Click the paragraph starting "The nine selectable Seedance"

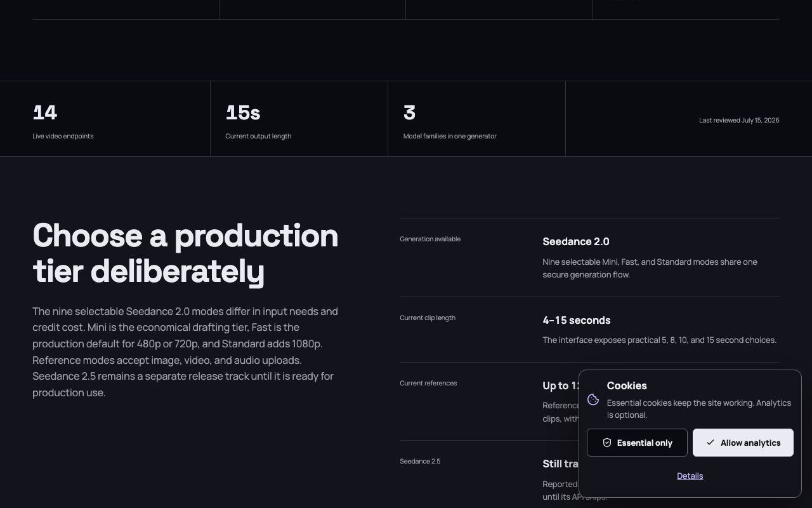185,352
